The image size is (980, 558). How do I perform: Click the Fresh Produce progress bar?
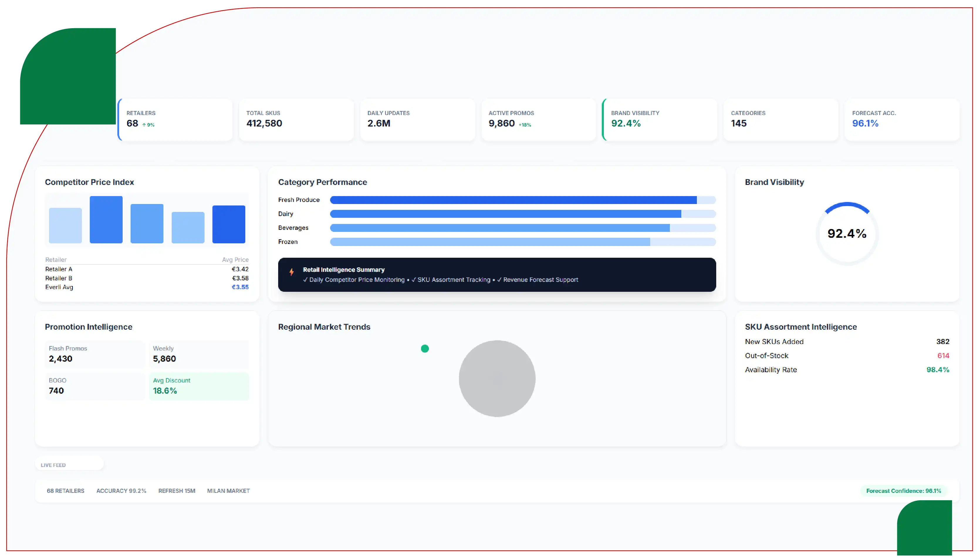[523, 200]
